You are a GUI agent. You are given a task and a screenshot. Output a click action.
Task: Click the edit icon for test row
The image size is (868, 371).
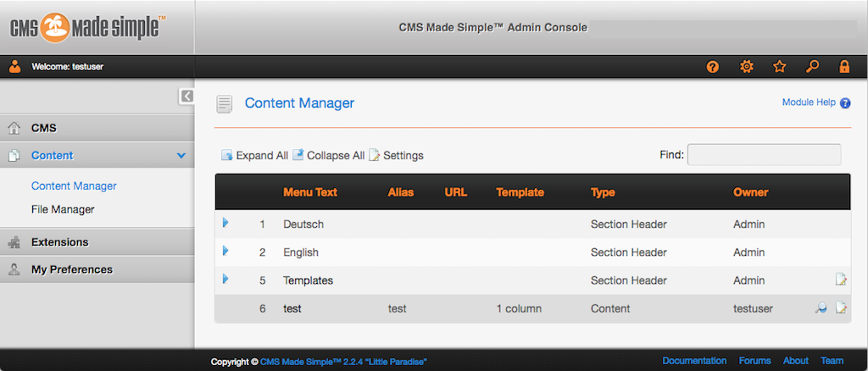coord(841,308)
